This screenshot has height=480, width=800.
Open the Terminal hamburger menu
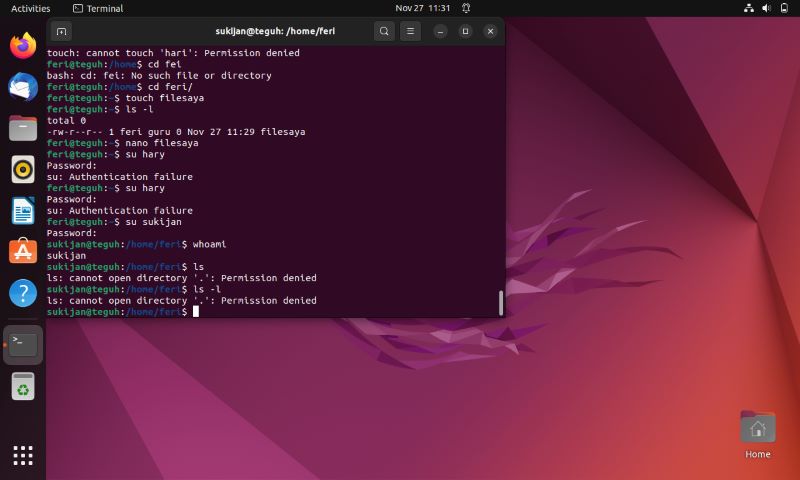point(410,31)
